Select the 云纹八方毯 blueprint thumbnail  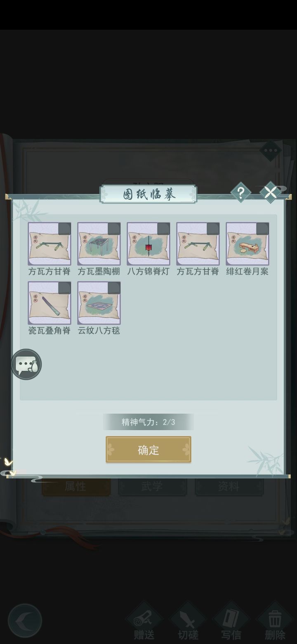tap(99, 303)
